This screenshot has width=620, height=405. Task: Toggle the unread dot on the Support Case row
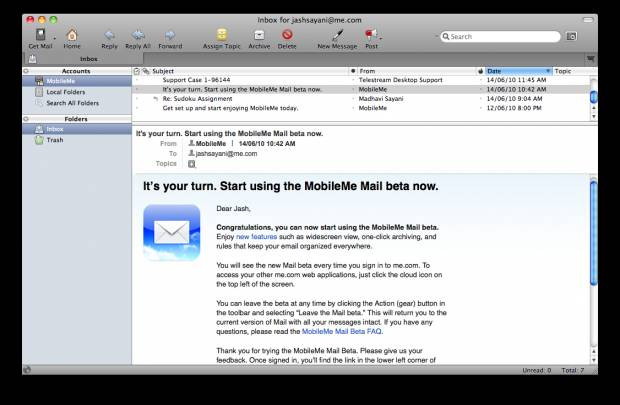(x=353, y=80)
